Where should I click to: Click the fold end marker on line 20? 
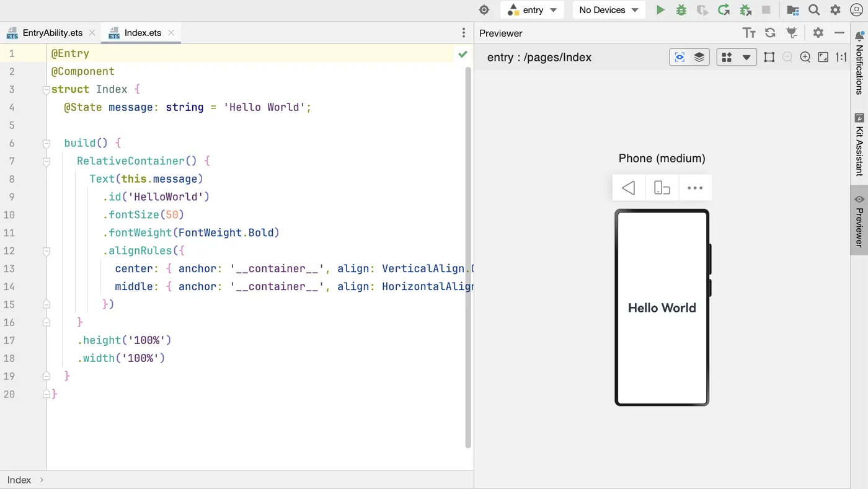click(x=46, y=394)
